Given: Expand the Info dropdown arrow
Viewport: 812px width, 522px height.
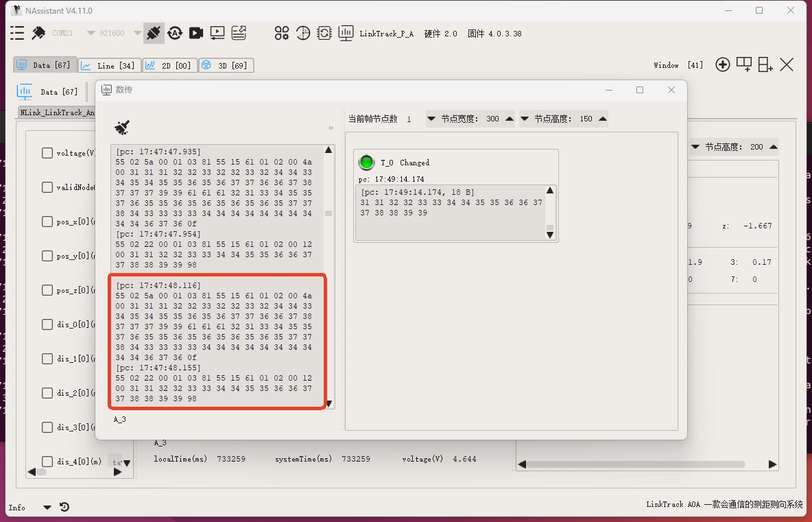Looking at the screenshot, I should tap(47, 508).
